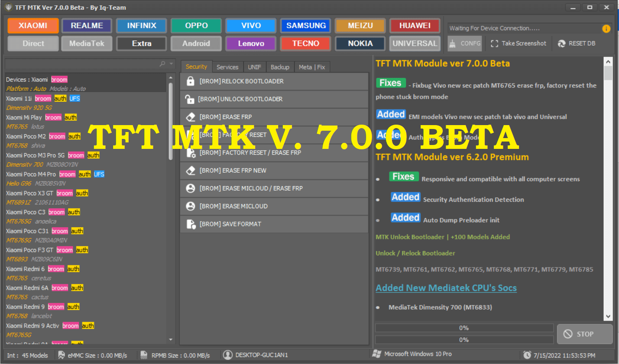
Task: Click the clock icon beside the date
Action: pos(527,355)
